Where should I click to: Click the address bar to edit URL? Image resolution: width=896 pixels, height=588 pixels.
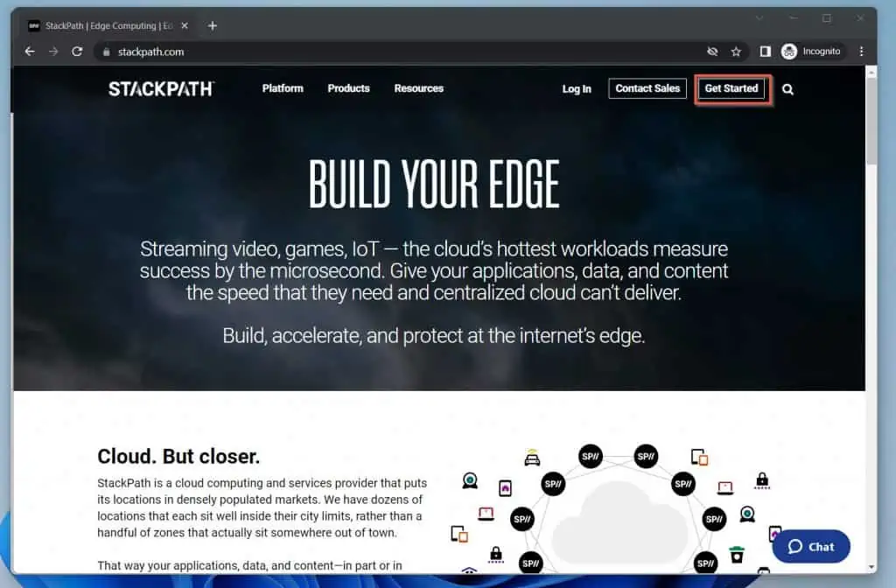[262, 51]
